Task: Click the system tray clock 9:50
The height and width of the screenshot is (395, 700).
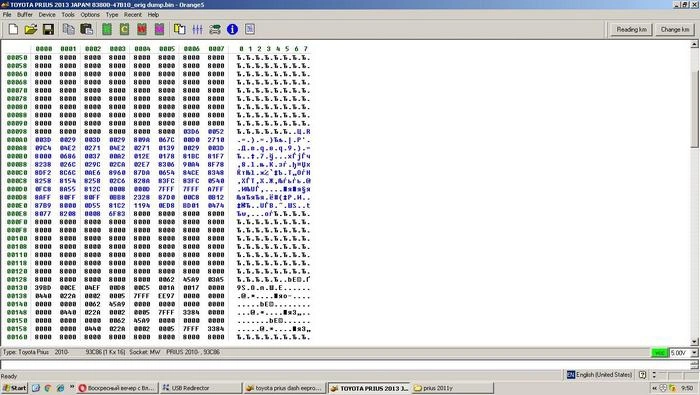Action: (687, 388)
